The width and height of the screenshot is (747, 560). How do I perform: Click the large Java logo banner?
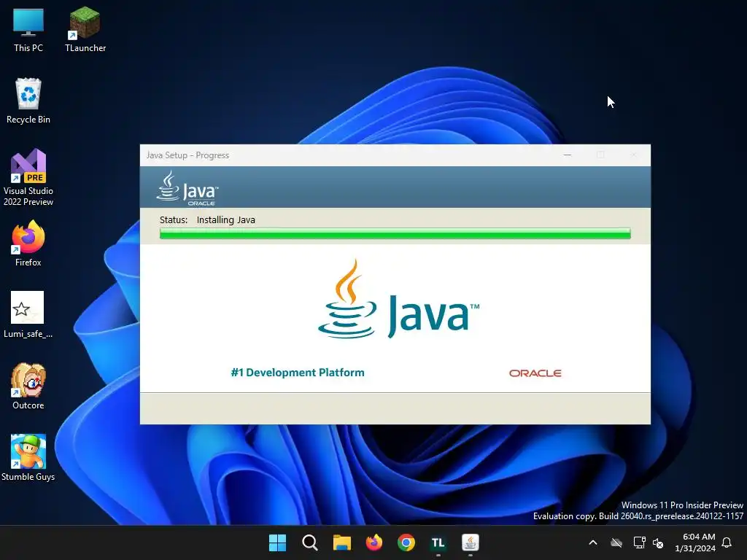[399, 299]
